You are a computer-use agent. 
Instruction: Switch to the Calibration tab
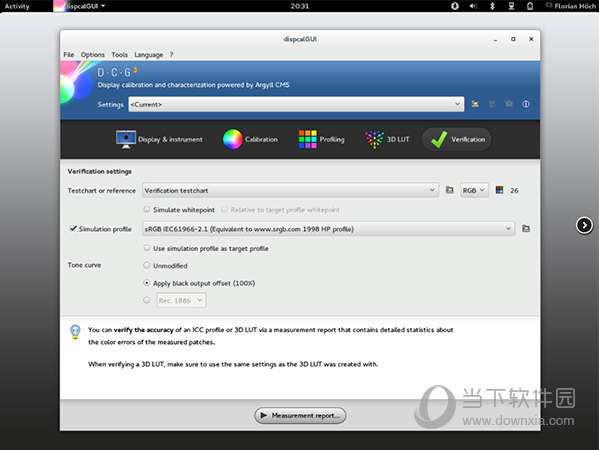point(250,139)
